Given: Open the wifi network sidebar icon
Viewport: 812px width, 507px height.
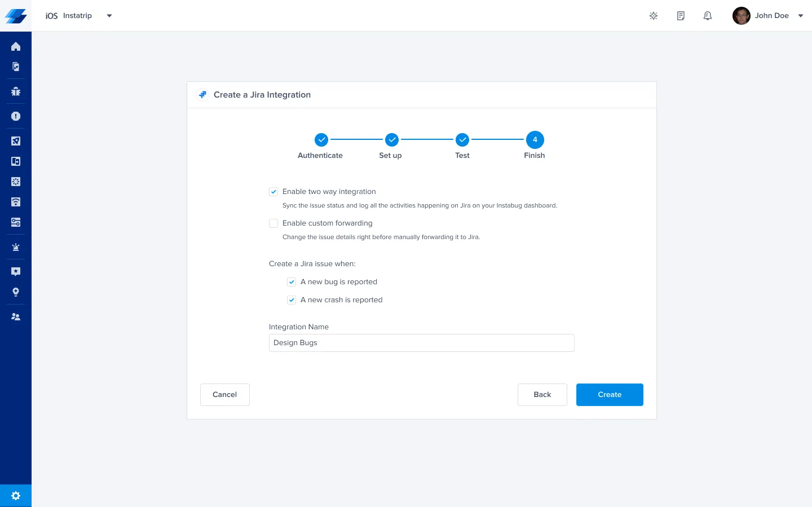Looking at the screenshot, I should point(16,202).
